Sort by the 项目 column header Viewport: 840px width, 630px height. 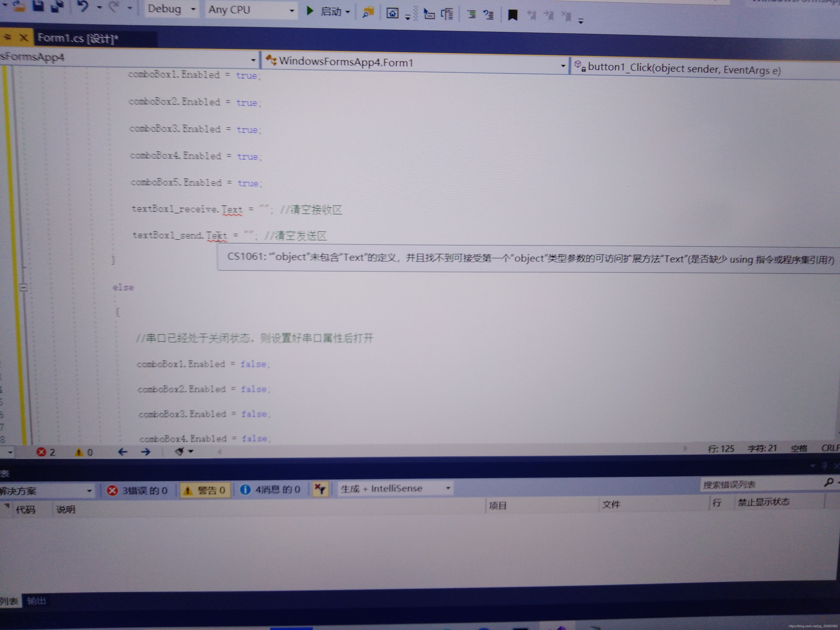click(498, 505)
